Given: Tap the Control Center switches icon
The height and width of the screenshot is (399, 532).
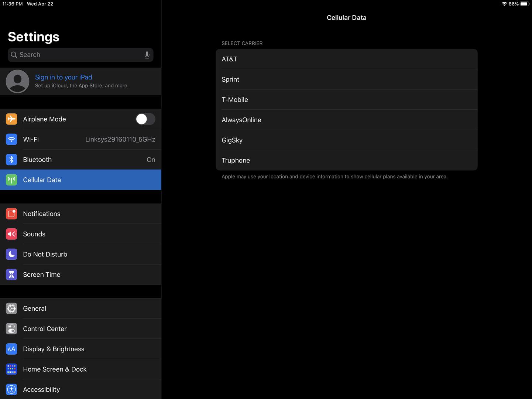Looking at the screenshot, I should pos(11,329).
